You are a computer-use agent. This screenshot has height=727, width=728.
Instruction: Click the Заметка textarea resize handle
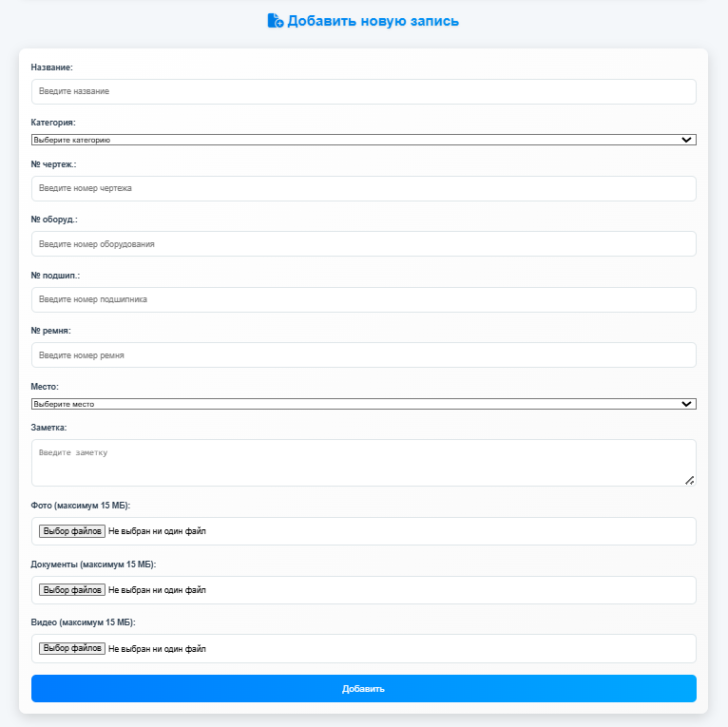689,480
